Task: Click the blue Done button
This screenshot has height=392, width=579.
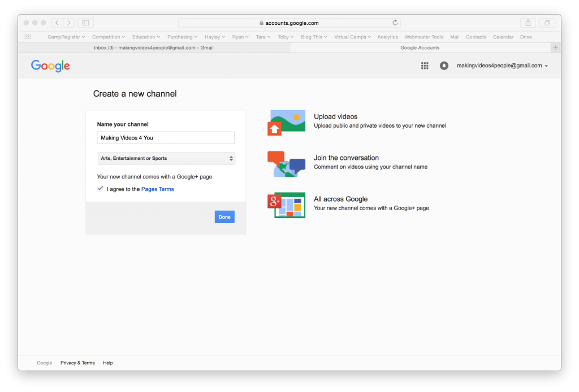Action: pyautogui.click(x=224, y=217)
